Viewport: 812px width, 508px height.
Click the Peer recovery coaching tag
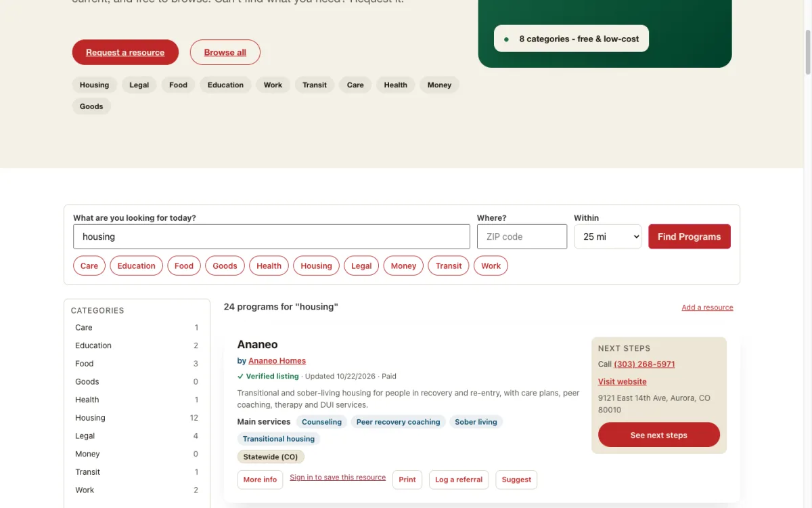tap(398, 422)
